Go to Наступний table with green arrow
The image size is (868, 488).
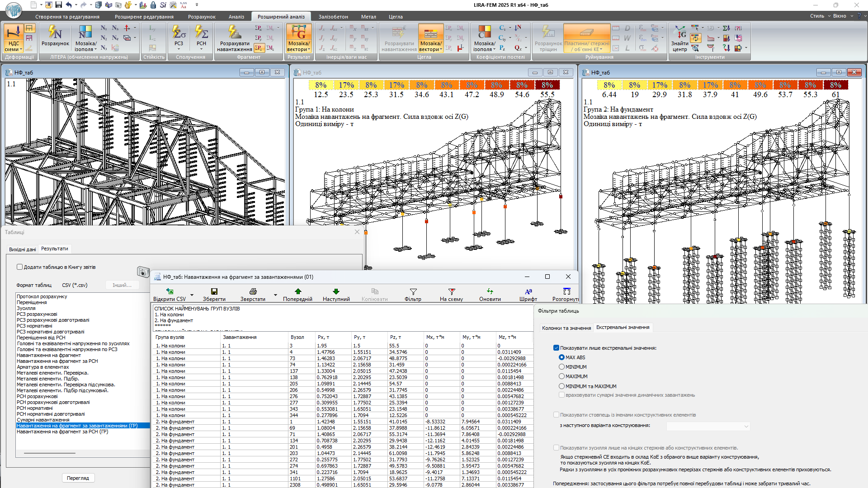point(336,295)
